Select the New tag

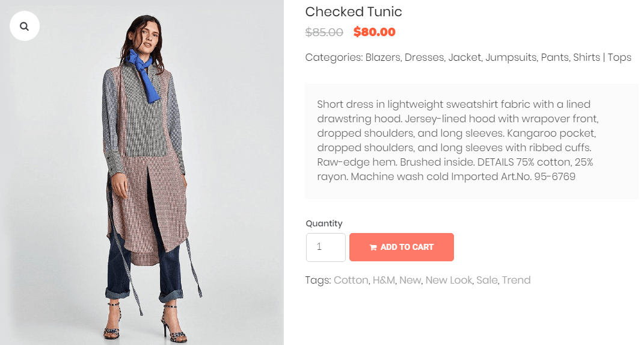(x=410, y=280)
